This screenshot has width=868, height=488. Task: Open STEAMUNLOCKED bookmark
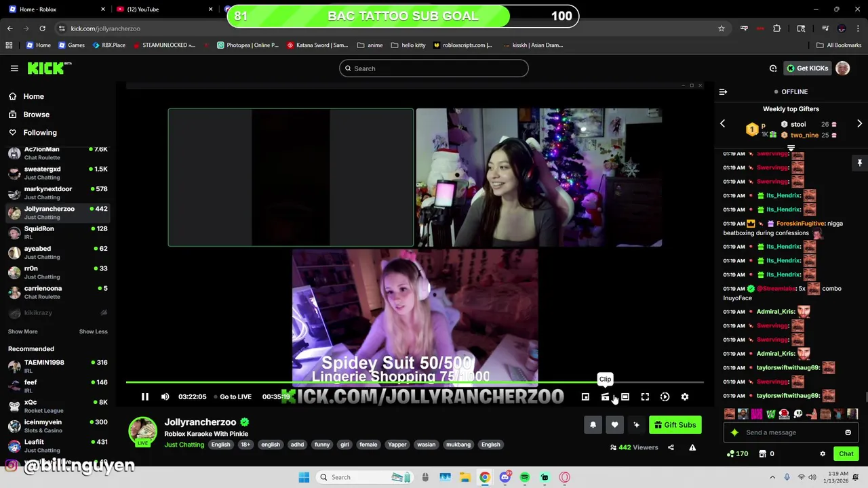coord(164,45)
